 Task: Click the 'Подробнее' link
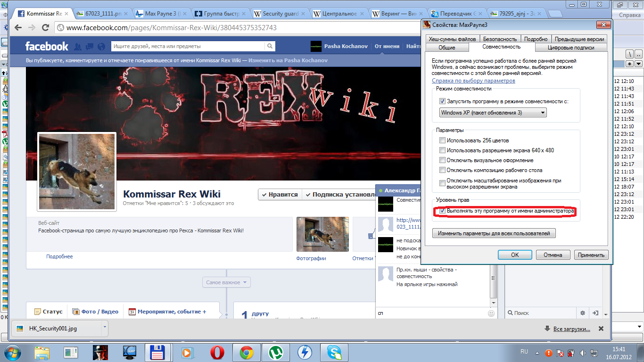click(x=59, y=256)
